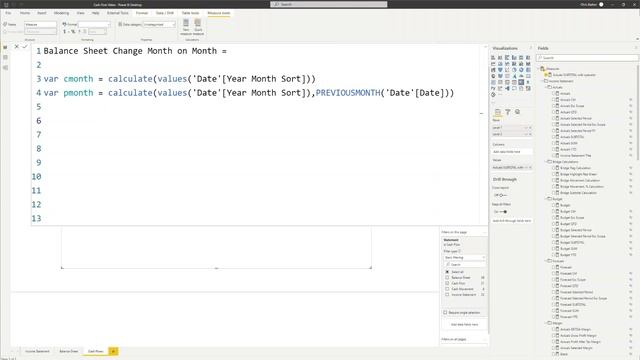Check the Balance Sheet filter option
The image size is (640, 360).
pos(447,278)
